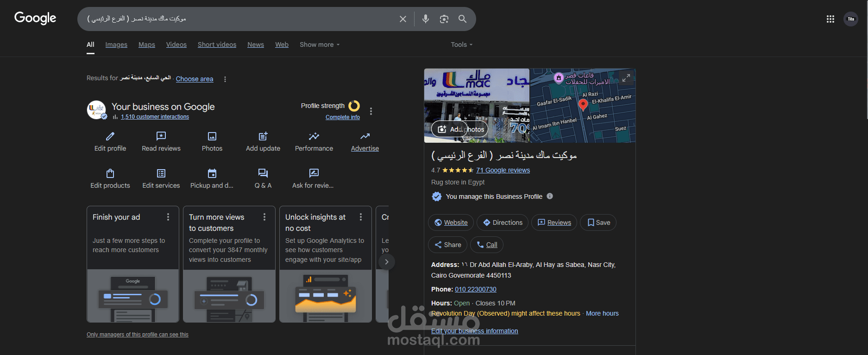Image resolution: width=868 pixels, height=355 pixels.
Task: Click the 'Rug store in Egypt' text
Action: [458, 182]
